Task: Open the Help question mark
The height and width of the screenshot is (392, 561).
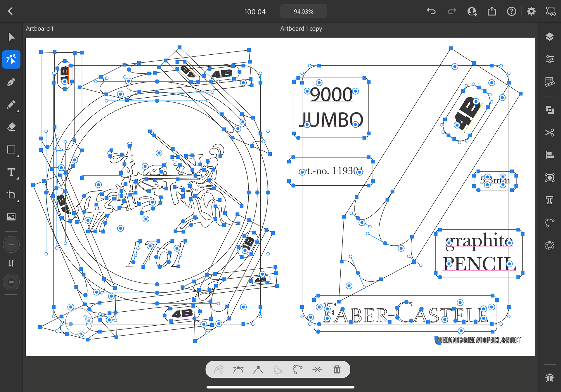Action: (511, 11)
